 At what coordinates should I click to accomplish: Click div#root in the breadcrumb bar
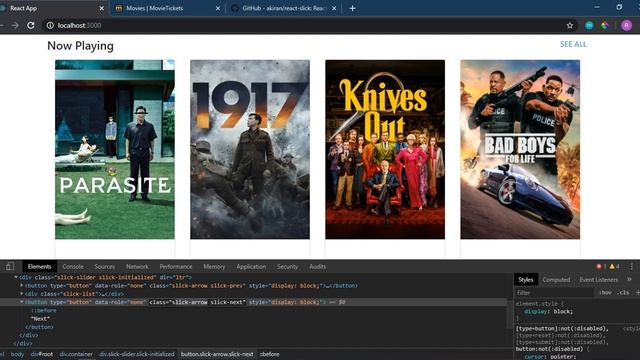click(x=42, y=354)
